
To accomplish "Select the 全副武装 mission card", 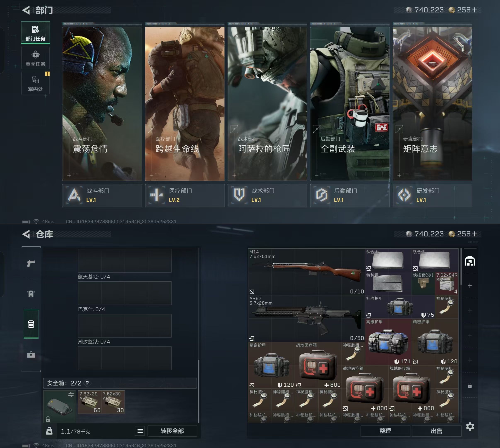I will pos(350,104).
